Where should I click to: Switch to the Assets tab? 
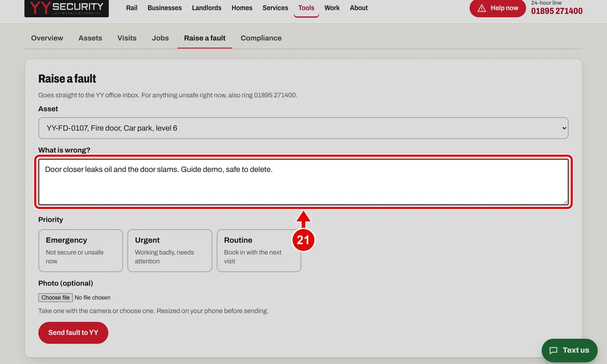click(90, 38)
